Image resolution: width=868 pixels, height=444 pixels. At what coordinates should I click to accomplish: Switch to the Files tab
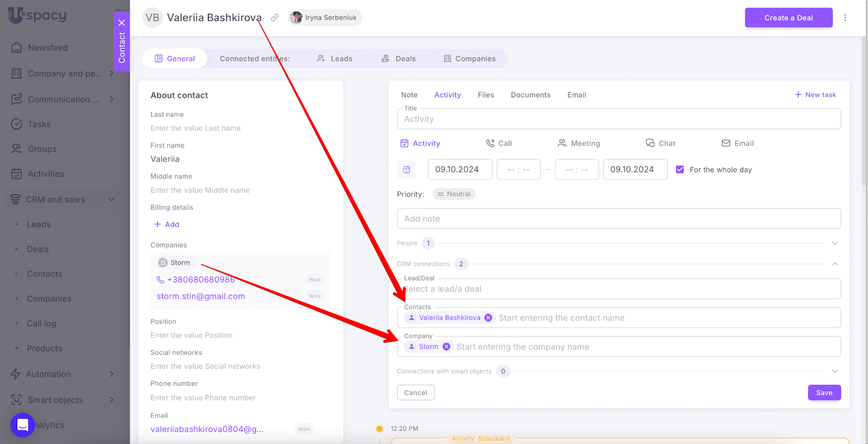[486, 95]
